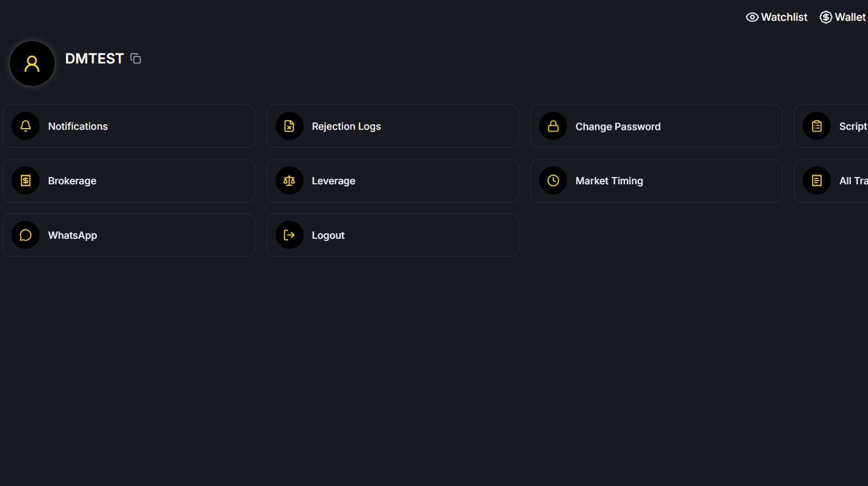The image size is (868, 486).
Task: Open the Market Timing section
Action: [x=656, y=180]
